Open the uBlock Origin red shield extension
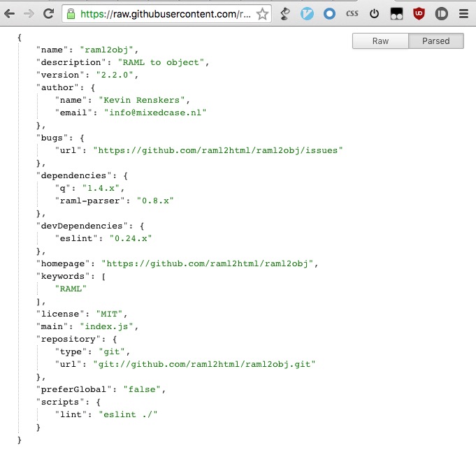 click(419, 13)
